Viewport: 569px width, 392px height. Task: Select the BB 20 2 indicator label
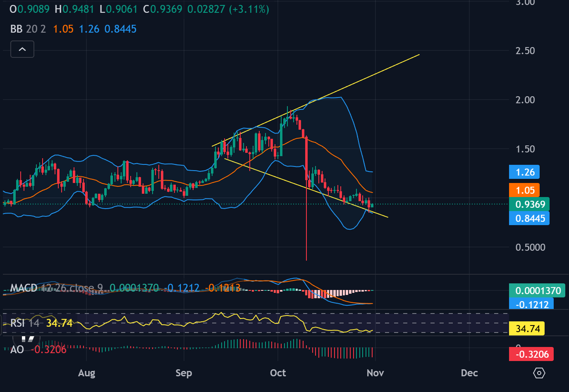(x=28, y=29)
